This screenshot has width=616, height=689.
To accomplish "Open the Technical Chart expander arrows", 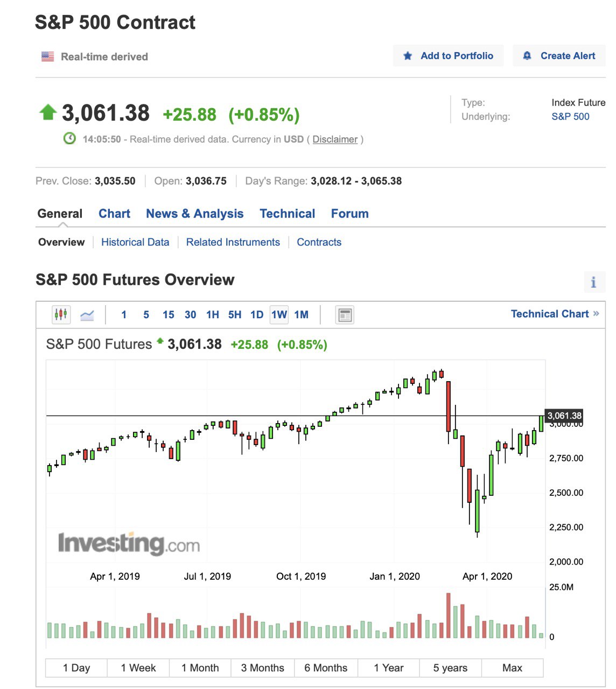I will tap(596, 313).
